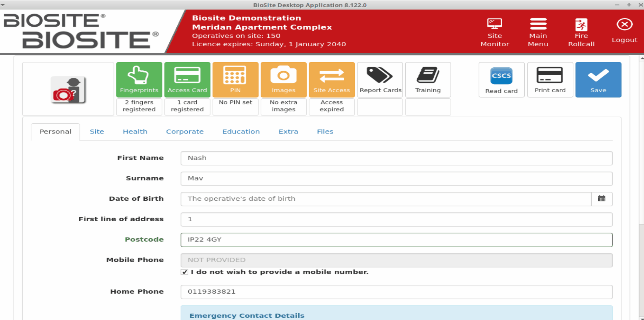Click the Home Phone field

tap(397, 292)
